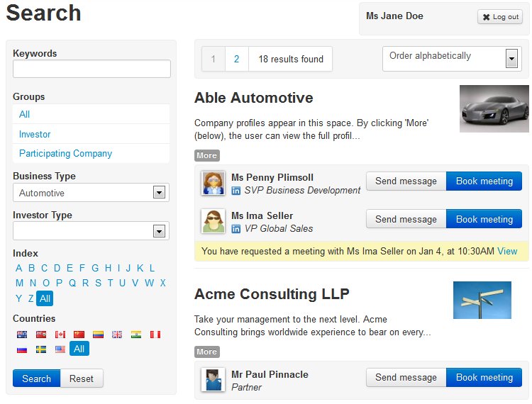Viewport: 532px width, 404px height.
Task: Open the Business Type dropdown
Action: tap(91, 193)
